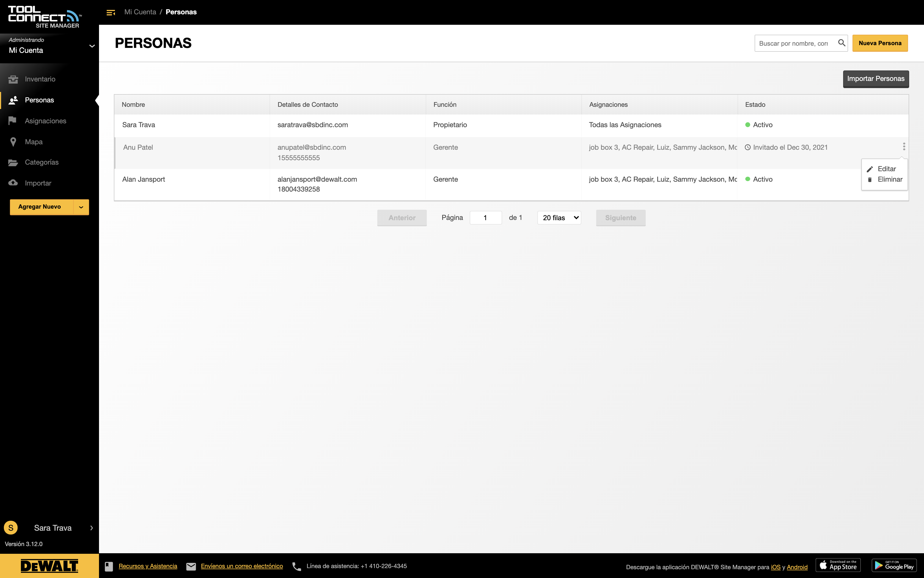Click the phone icon in footer
The image size is (924, 578).
click(x=297, y=566)
